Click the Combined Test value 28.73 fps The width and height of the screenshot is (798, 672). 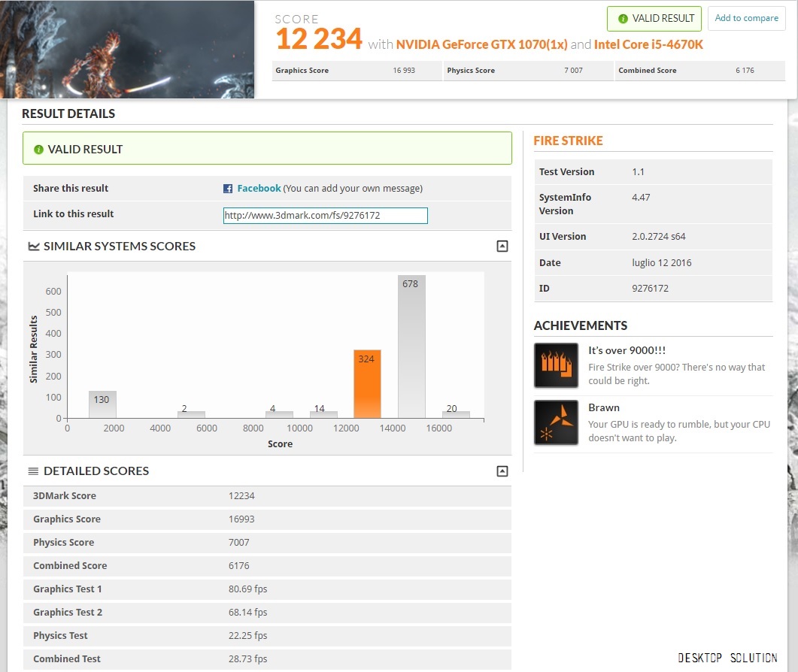point(248,658)
